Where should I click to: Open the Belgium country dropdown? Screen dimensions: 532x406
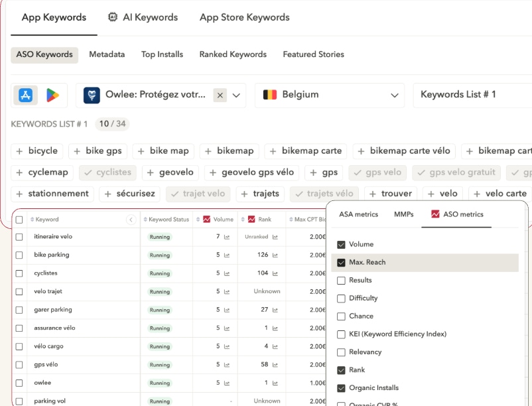(x=396, y=95)
